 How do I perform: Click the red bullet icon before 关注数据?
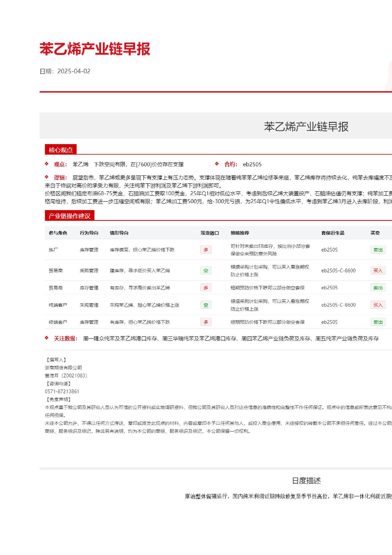[47, 338]
